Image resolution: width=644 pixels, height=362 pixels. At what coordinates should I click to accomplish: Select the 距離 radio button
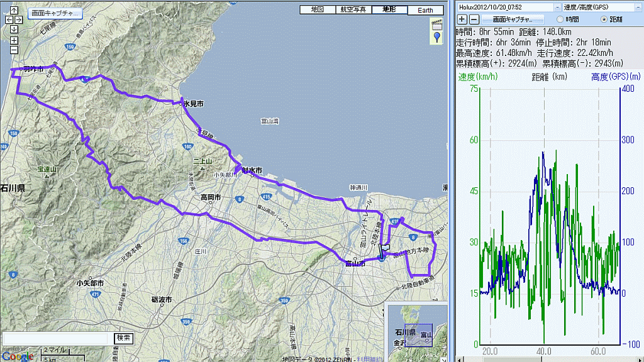click(604, 19)
